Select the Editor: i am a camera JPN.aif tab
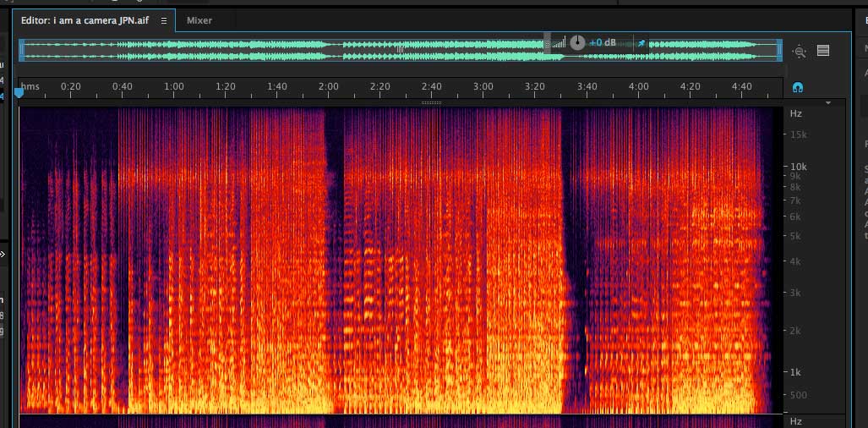This screenshot has width=868, height=428. point(85,20)
